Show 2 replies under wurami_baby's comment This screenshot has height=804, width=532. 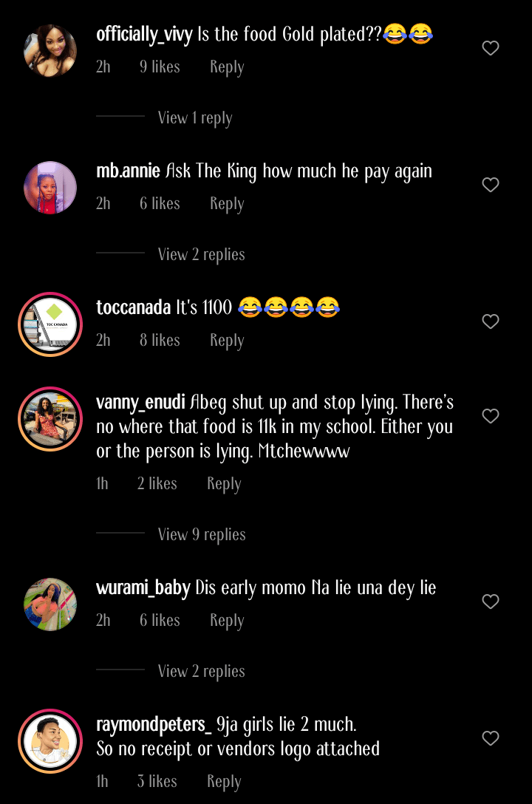tap(201, 672)
